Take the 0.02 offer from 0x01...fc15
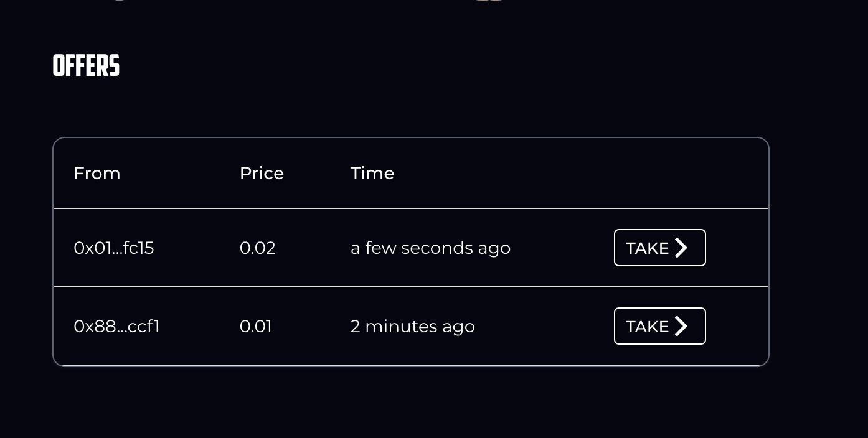The image size is (868, 438). pos(659,248)
